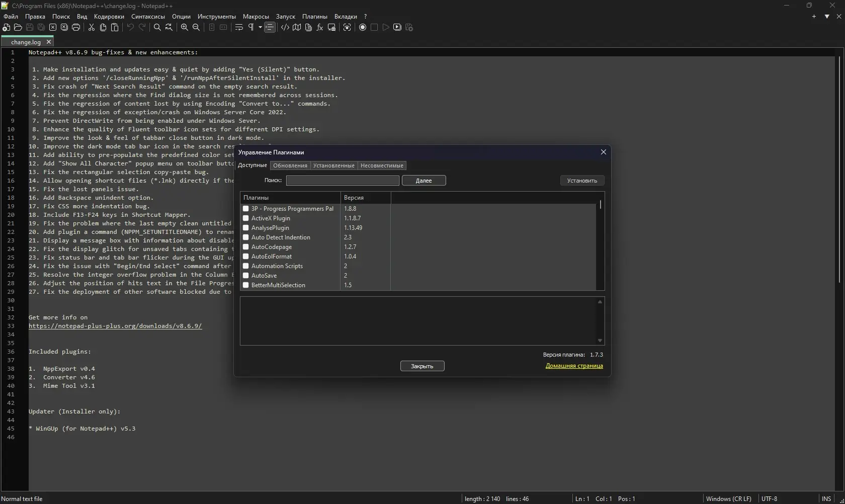Image resolution: width=845 pixels, height=504 pixels.
Task: Click the Show All Characters pilcrow icon
Action: tap(251, 28)
